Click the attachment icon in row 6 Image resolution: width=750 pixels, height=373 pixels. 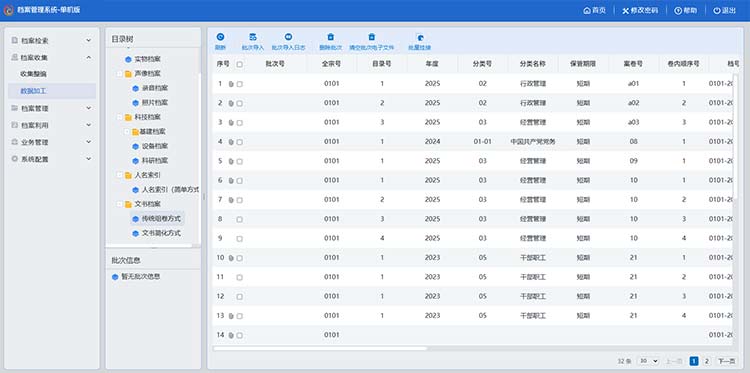[x=231, y=181]
